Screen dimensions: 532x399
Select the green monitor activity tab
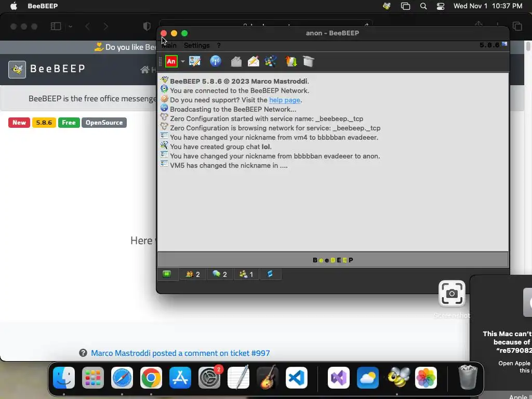[167, 274]
